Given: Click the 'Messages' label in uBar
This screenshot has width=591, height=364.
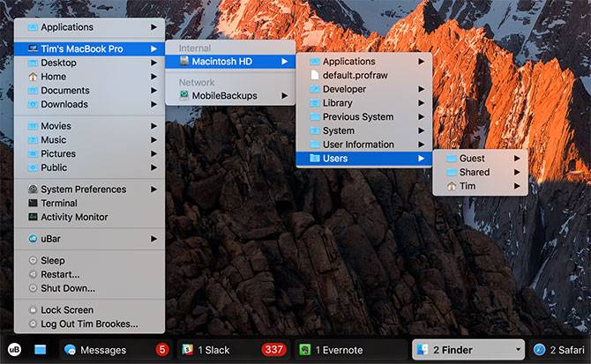Looking at the screenshot, I should point(103,350).
